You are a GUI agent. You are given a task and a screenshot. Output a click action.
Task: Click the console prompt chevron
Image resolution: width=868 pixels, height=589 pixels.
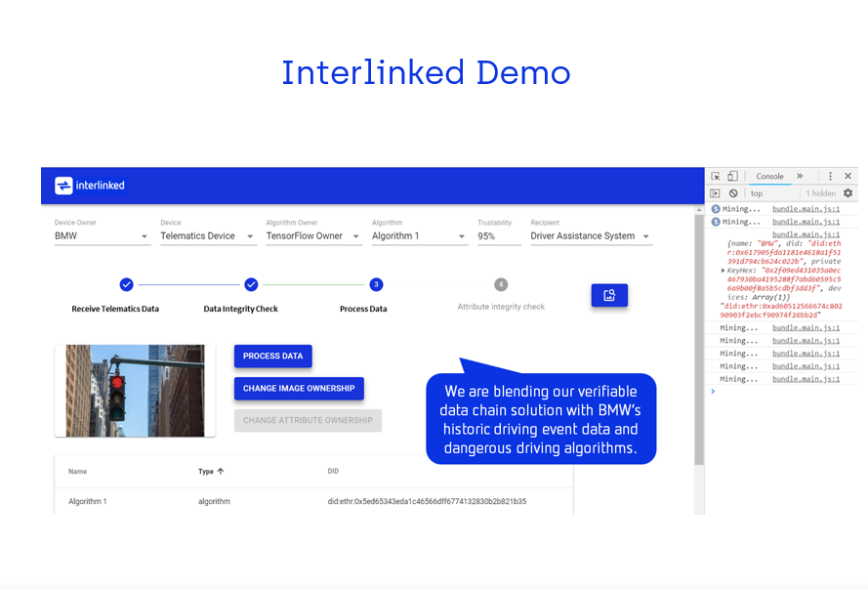(713, 392)
